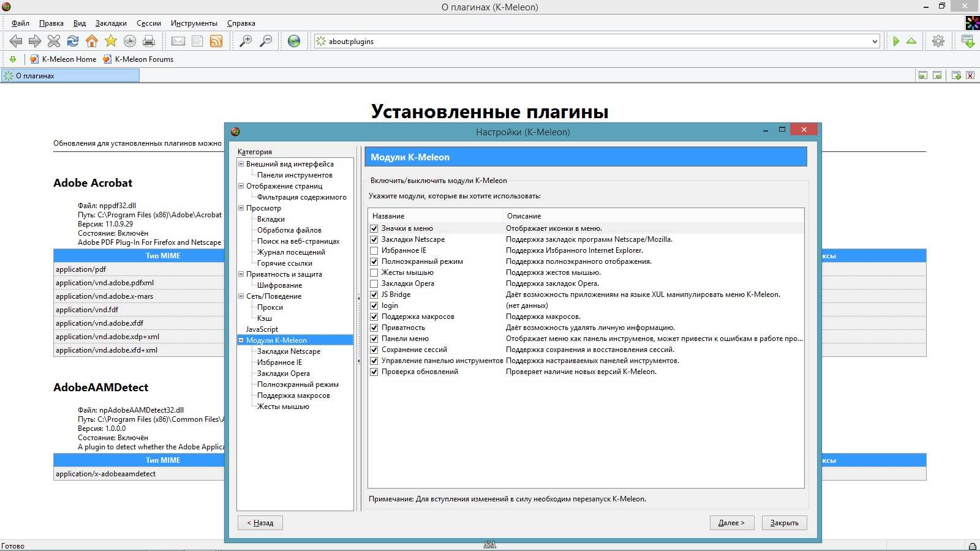Click the history clock icon
Image resolution: width=980 pixels, height=551 pixels.
click(x=130, y=41)
